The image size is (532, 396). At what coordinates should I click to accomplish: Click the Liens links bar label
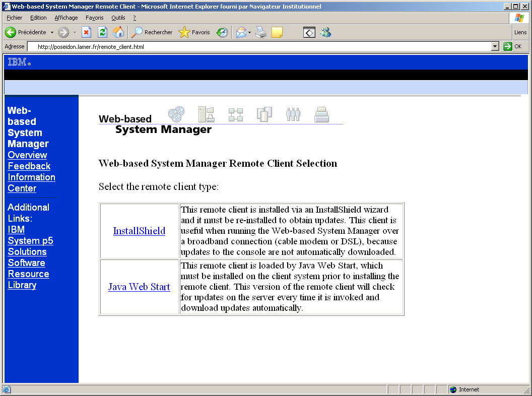520,32
